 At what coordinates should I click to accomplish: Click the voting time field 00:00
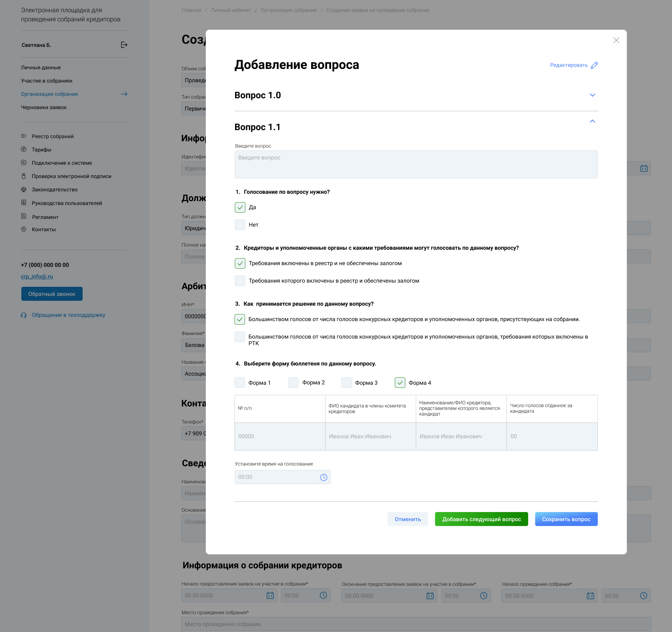coord(283,477)
